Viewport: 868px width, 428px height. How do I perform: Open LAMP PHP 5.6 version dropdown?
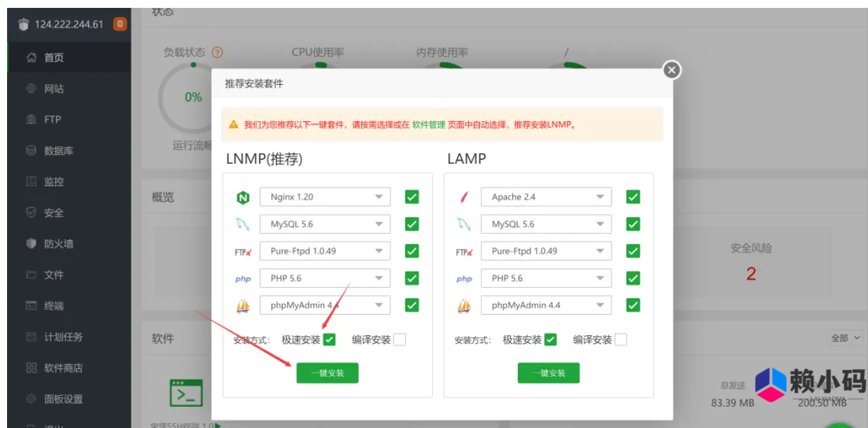click(x=546, y=278)
